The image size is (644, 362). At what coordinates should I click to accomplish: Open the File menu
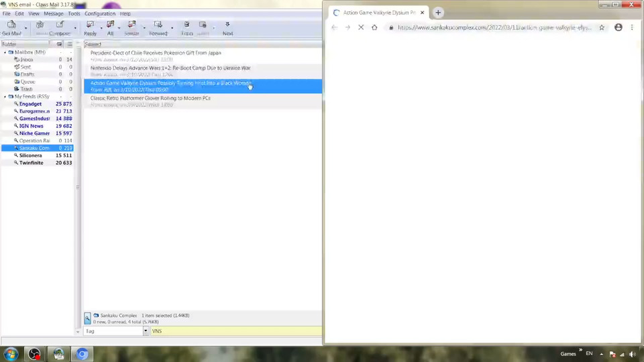click(7, 13)
